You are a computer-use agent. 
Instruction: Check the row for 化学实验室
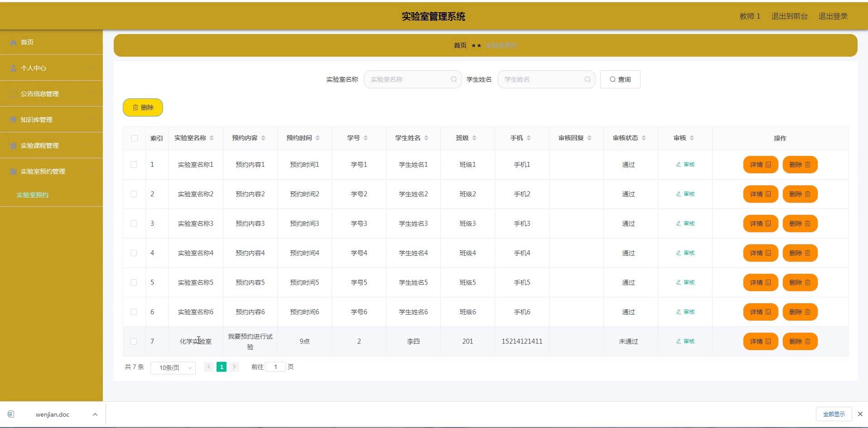(x=134, y=341)
